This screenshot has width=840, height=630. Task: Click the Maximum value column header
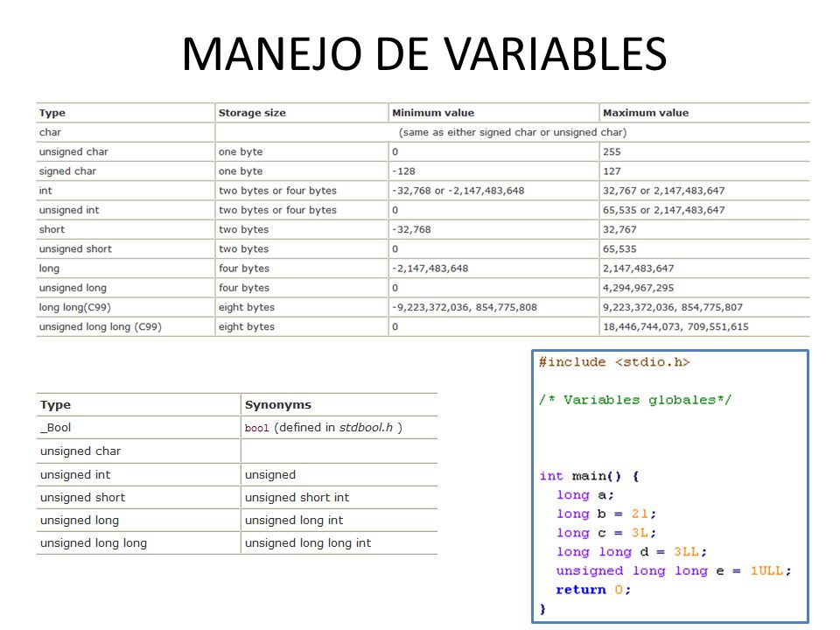[646, 113]
